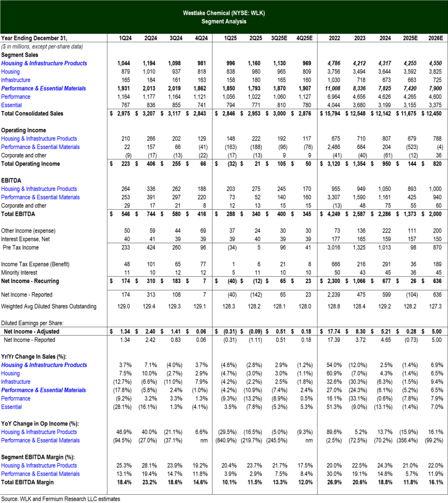This screenshot has height=503, width=448.
Task: Select the Minority Interest row label
Action: pyautogui.click(x=19, y=273)
